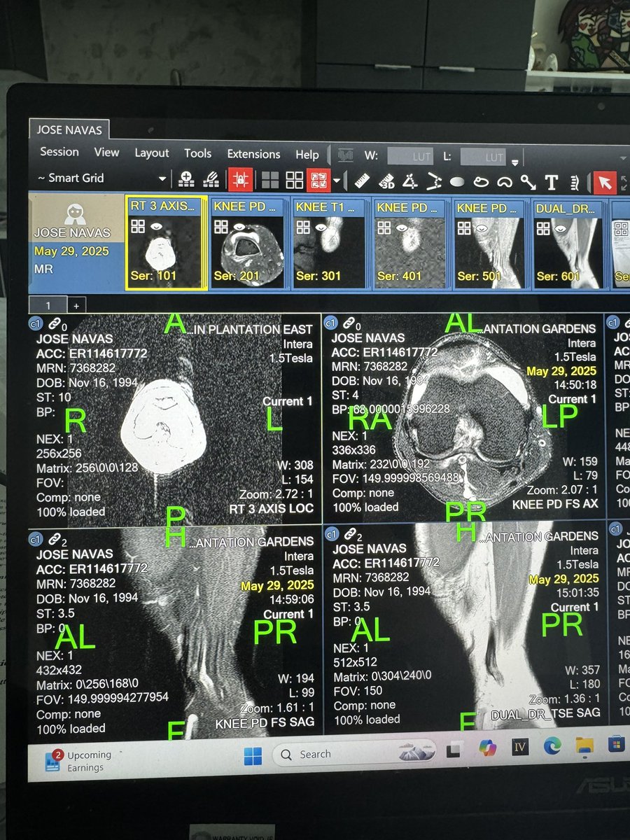This screenshot has width=630, height=840.
Task: Click the grid icon on series 501 thumbnail
Action: click(463, 227)
